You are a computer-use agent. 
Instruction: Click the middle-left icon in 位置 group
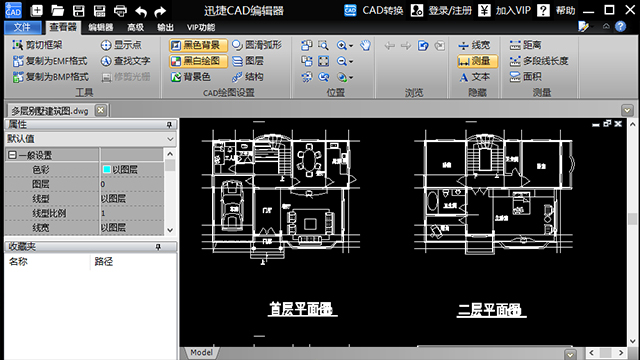pyautogui.click(x=307, y=61)
